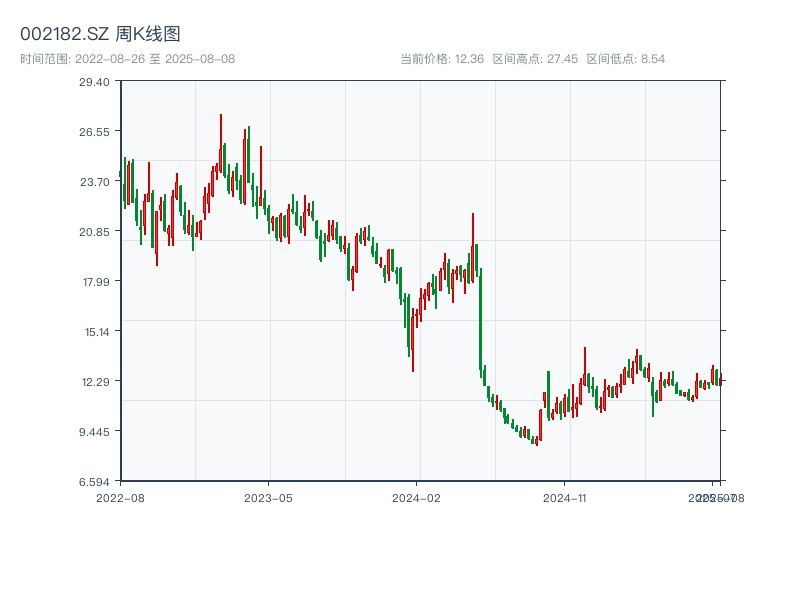Click the long green crash candle in 2024

click(481, 320)
